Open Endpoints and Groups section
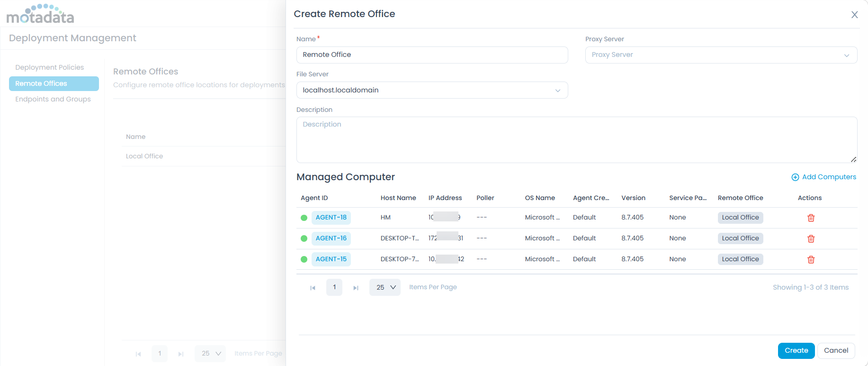The width and height of the screenshot is (868, 366). pyautogui.click(x=53, y=99)
